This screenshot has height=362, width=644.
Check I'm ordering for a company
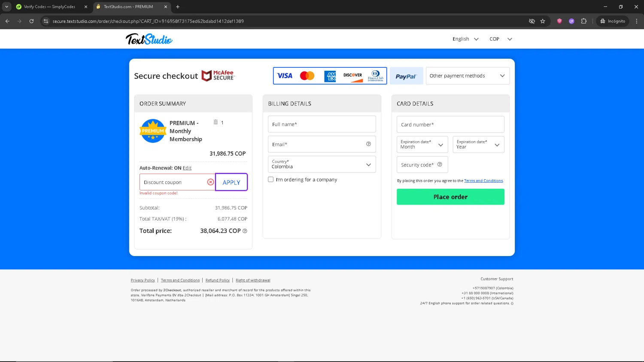click(270, 179)
